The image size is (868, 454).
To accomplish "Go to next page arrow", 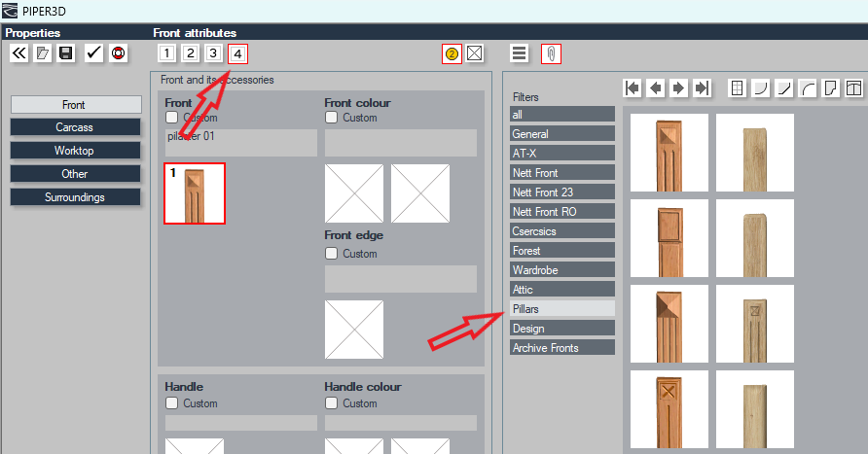I will coord(678,87).
